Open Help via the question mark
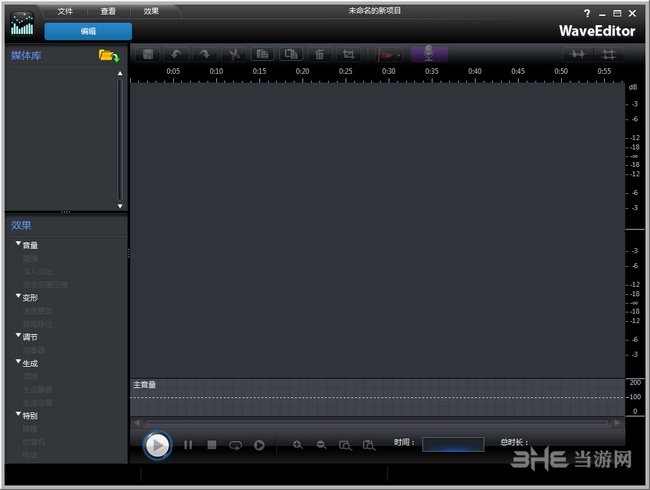The width and height of the screenshot is (650, 490). [x=587, y=13]
